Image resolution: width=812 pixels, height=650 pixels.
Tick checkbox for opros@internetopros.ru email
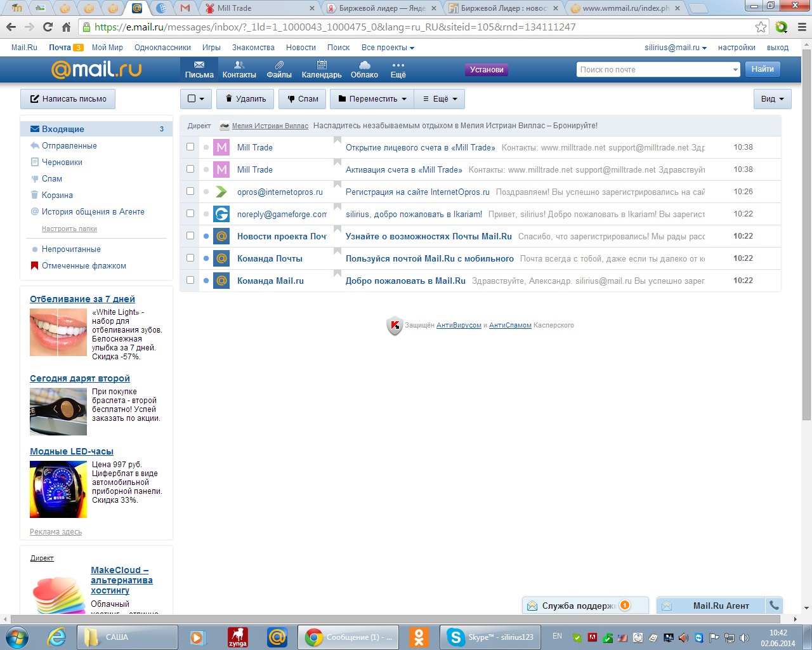click(190, 191)
